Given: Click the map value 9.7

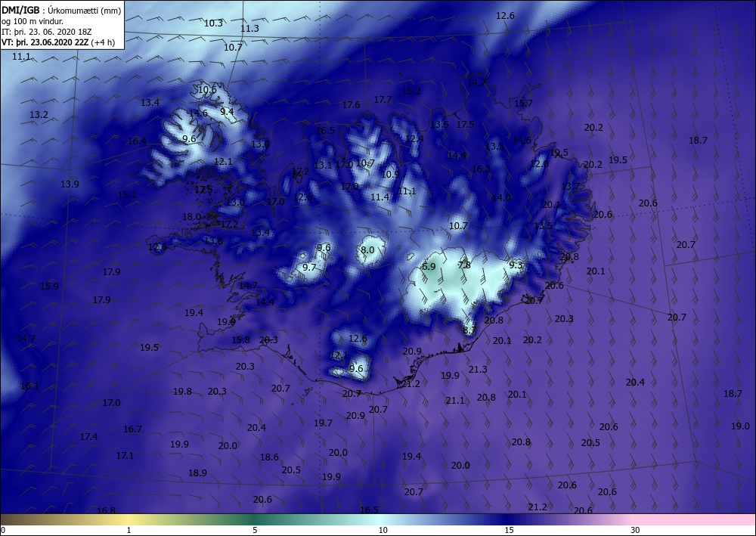Looking at the screenshot, I should (x=309, y=267).
